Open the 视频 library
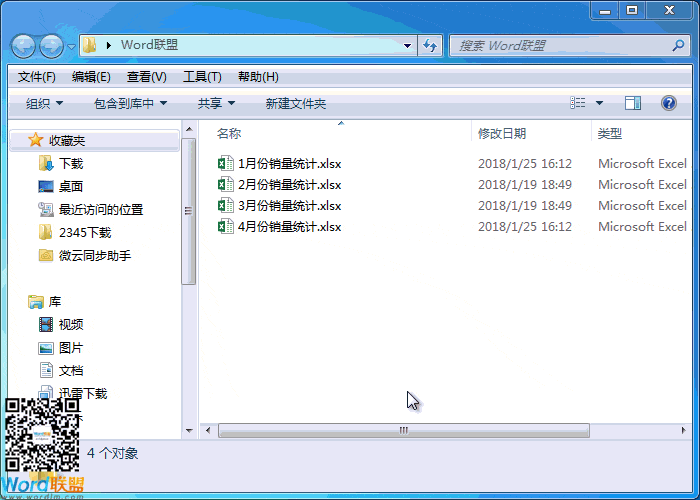Image resolution: width=700 pixels, height=500 pixels. click(x=71, y=325)
